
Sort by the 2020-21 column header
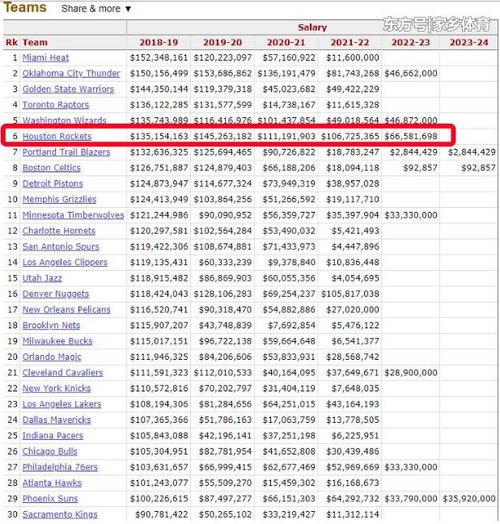pos(286,42)
